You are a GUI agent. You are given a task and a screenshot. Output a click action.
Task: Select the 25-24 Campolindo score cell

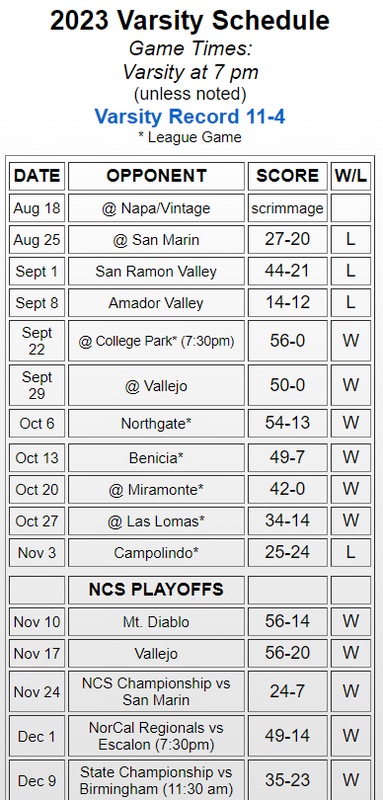(x=288, y=553)
